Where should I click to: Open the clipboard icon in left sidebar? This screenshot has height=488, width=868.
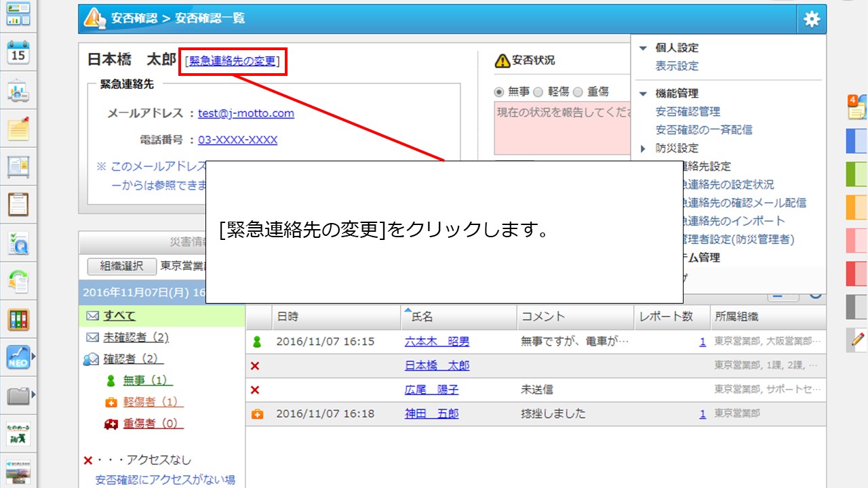[x=18, y=204]
